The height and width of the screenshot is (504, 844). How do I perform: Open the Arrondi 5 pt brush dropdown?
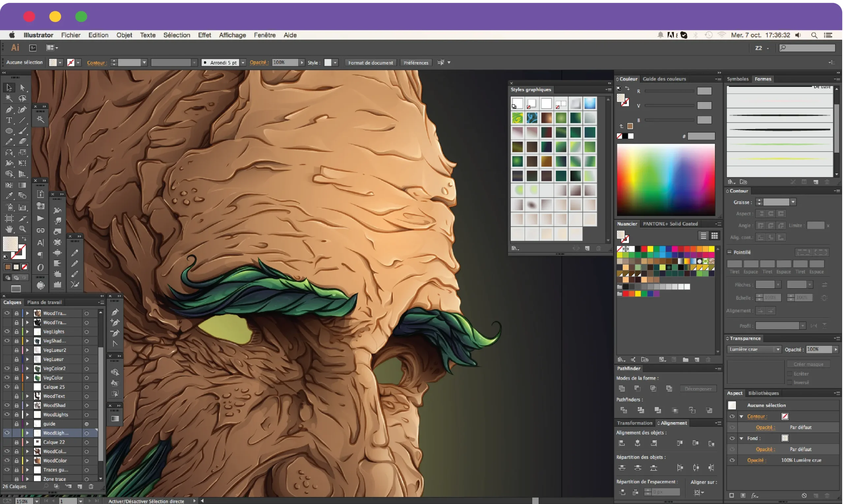[243, 63]
